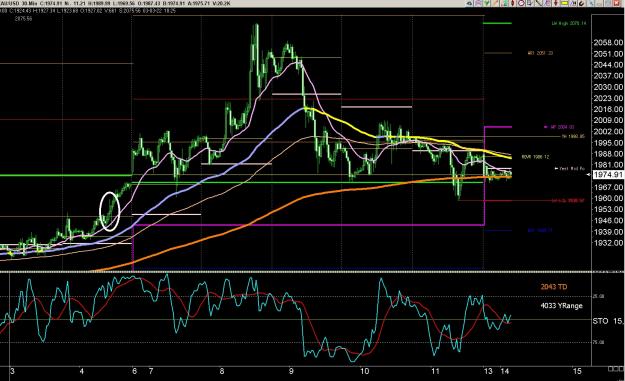Click the 1960.00 price axis label
Screen dimensions: 625x381
pyautogui.click(x=608, y=198)
